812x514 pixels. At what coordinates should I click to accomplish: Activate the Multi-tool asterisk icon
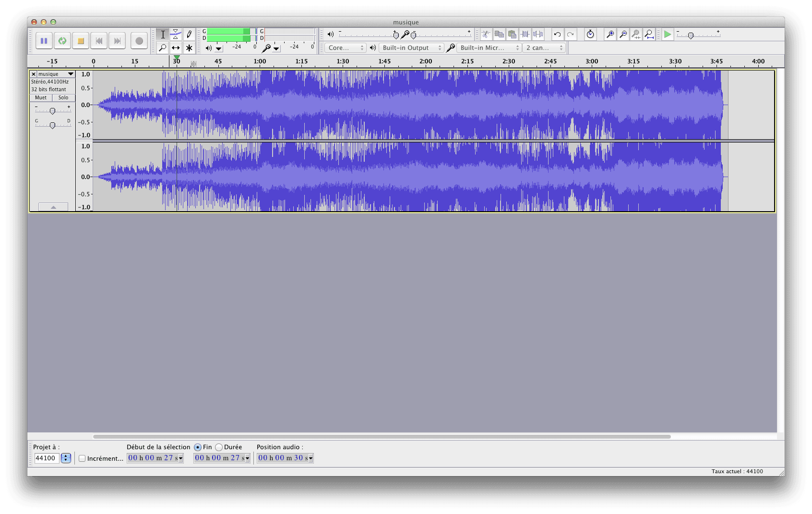coord(189,48)
